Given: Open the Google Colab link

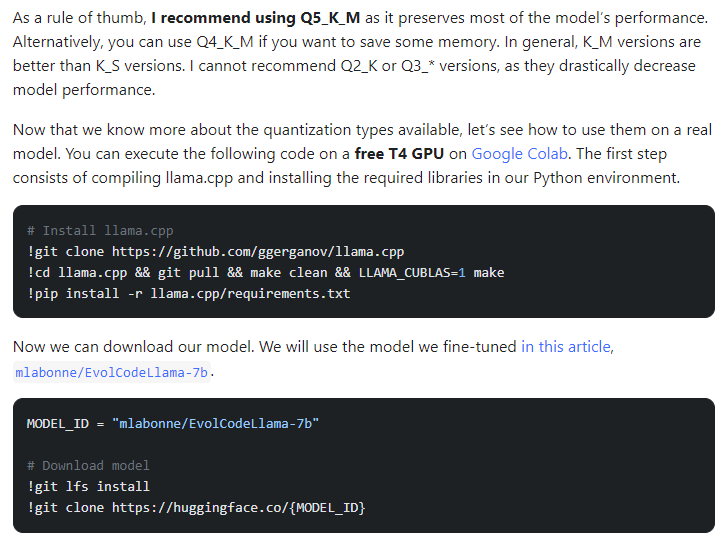Looking at the screenshot, I should pos(518,154).
